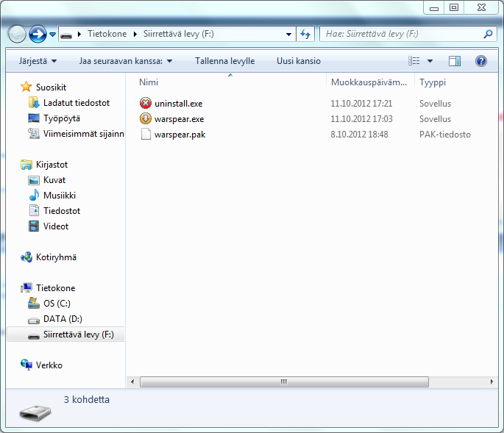504x433 pixels.
Task: Open the help question mark icon
Action: 481,61
